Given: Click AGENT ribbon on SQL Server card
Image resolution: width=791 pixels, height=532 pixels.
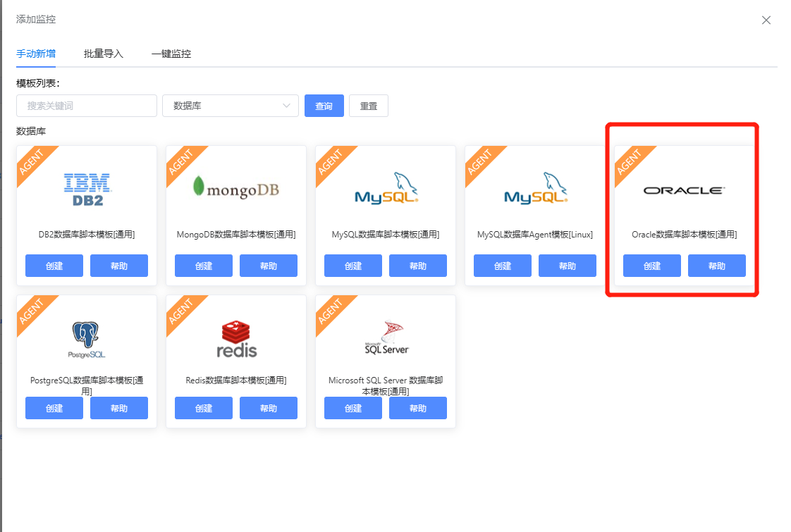Looking at the screenshot, I should (331, 311).
